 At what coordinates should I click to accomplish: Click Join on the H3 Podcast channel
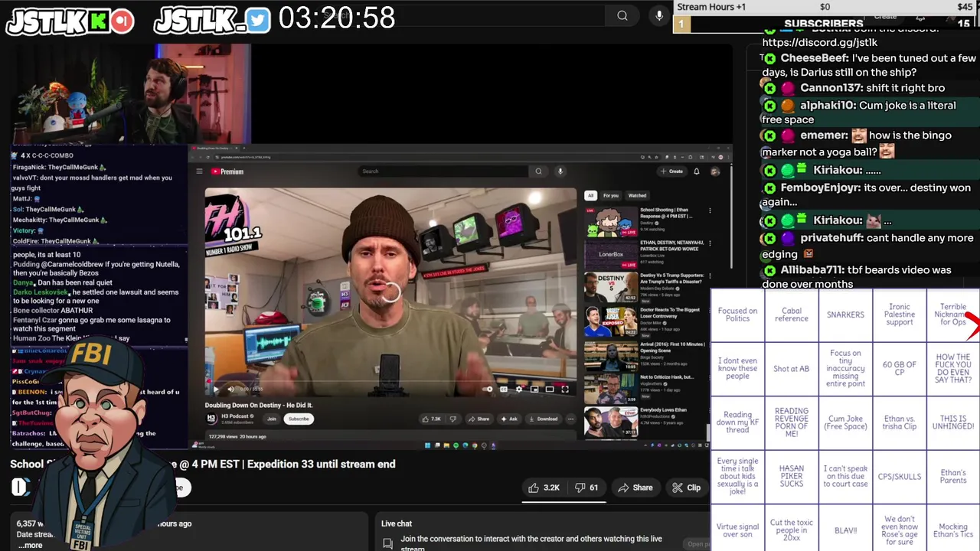272,419
